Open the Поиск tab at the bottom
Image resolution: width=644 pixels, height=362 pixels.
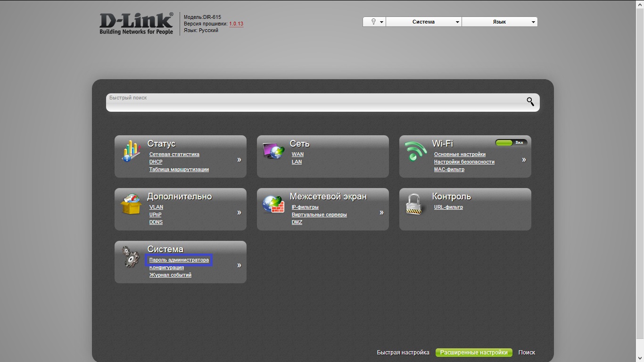point(527,353)
